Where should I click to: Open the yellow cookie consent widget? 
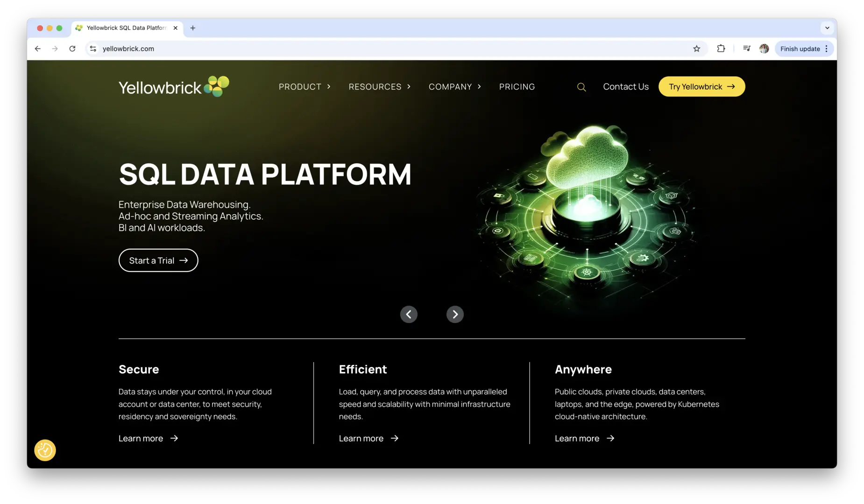coord(44,450)
